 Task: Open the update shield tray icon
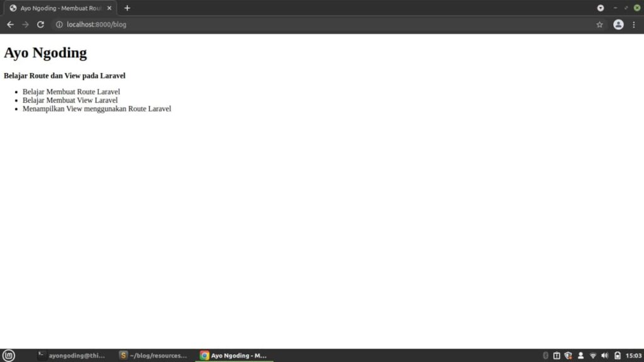pyautogui.click(x=569, y=356)
